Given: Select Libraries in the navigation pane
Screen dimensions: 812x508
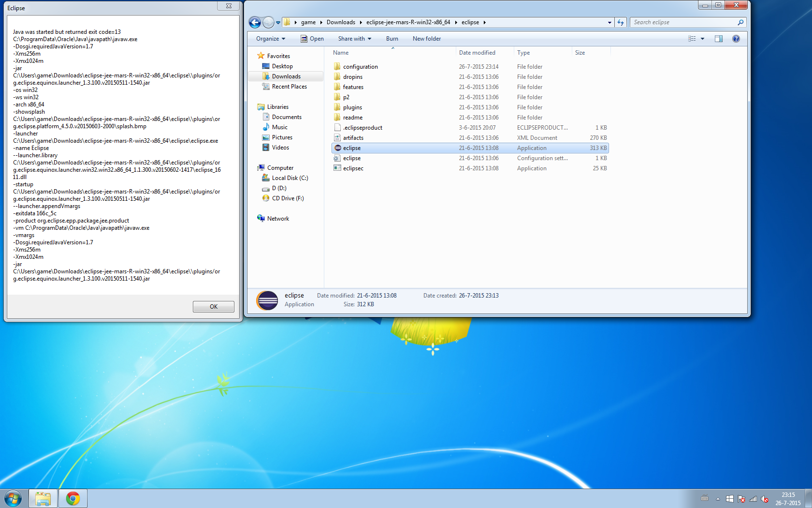Looking at the screenshot, I should tap(277, 107).
